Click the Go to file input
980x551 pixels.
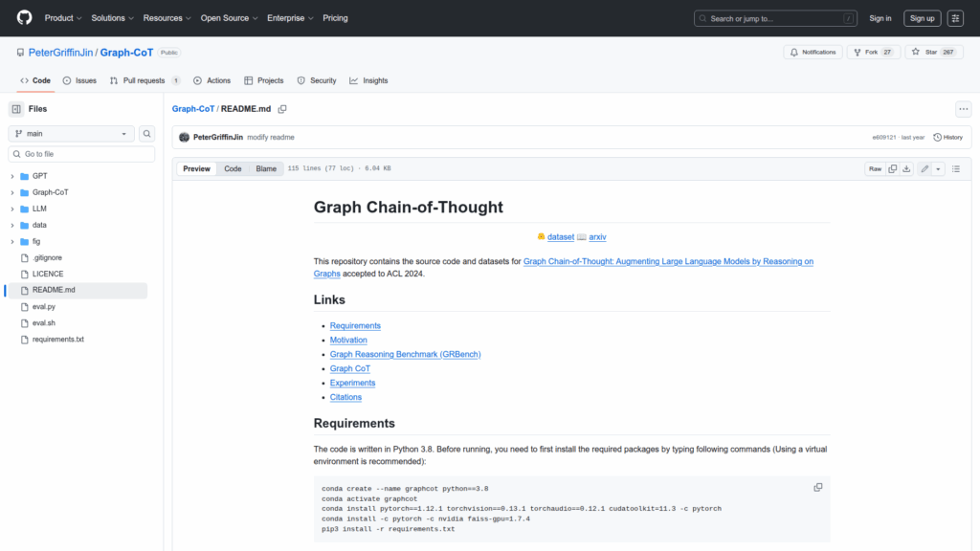tap(81, 154)
